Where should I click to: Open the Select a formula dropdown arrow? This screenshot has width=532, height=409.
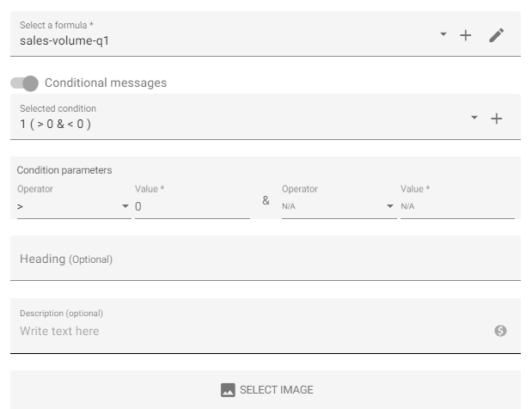(443, 34)
